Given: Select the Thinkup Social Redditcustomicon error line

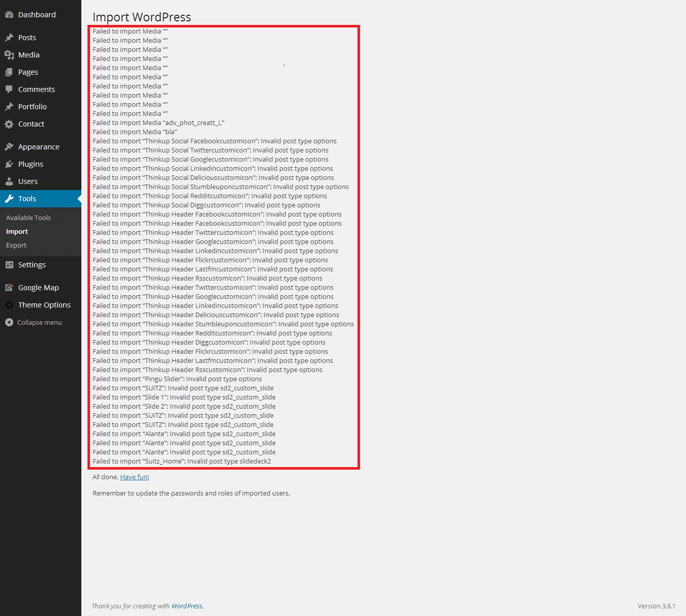Looking at the screenshot, I should (210, 196).
